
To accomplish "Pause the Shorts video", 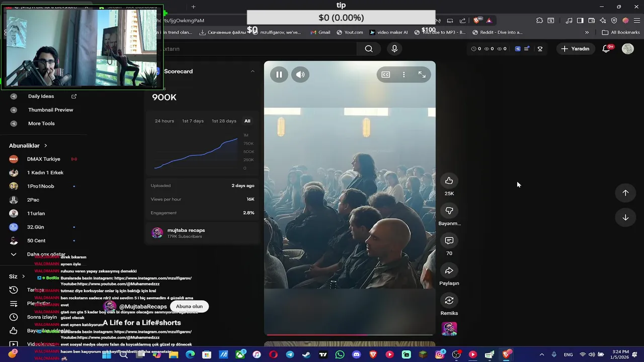I will pos(279,74).
